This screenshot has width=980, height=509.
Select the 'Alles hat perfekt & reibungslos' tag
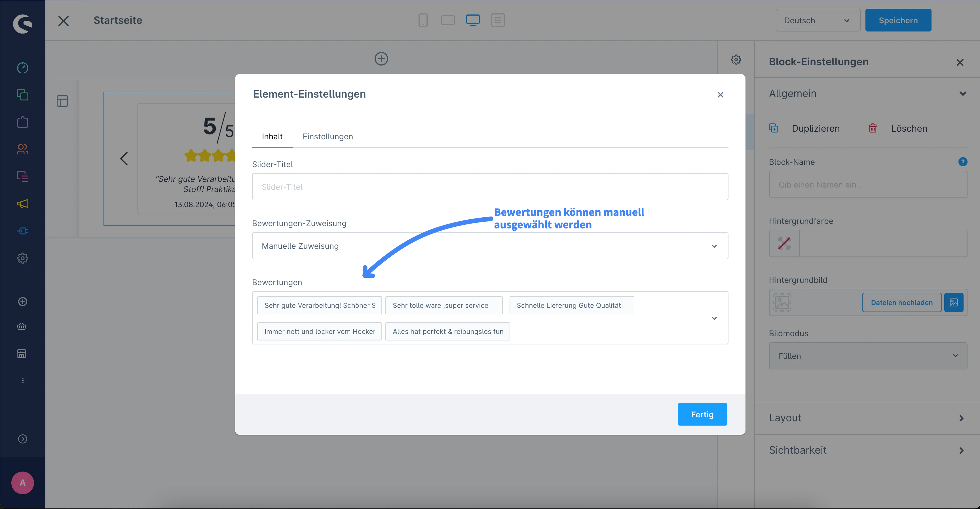[447, 332]
